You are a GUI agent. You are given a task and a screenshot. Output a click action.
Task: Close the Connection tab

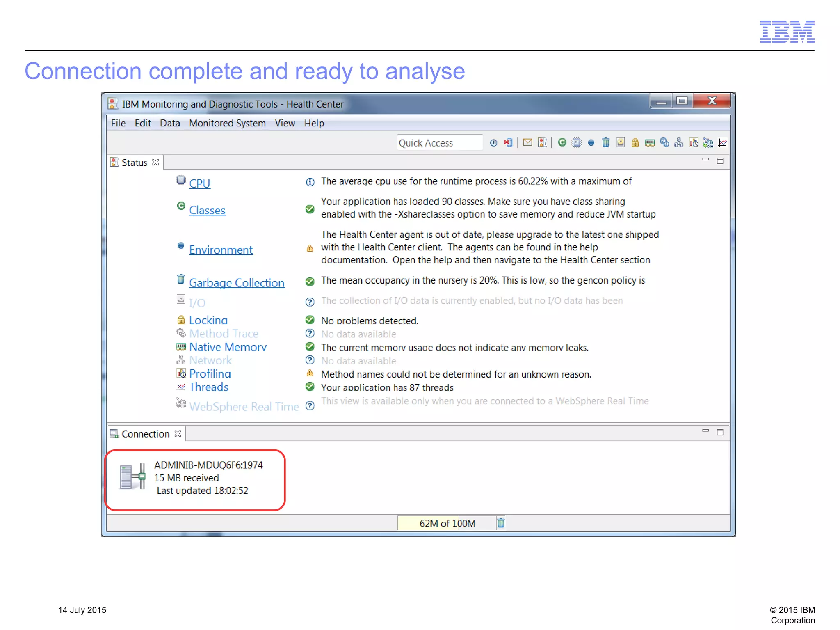pyautogui.click(x=178, y=433)
